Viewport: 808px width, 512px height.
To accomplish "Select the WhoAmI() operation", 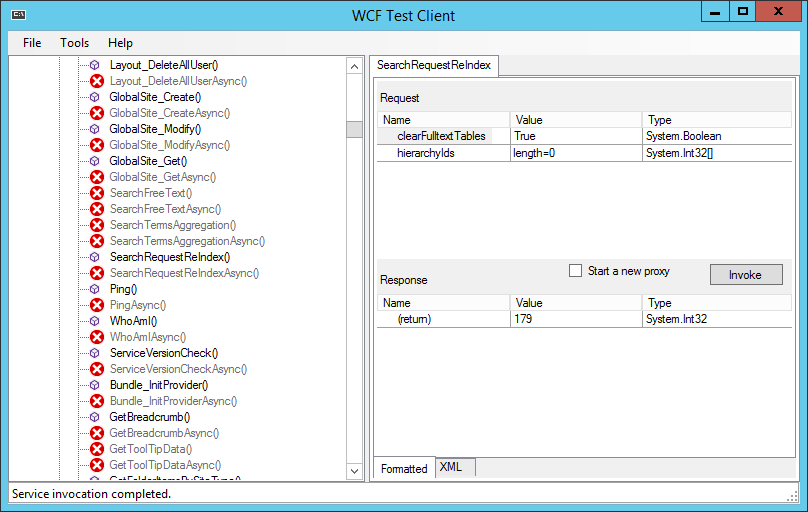I will point(133,321).
